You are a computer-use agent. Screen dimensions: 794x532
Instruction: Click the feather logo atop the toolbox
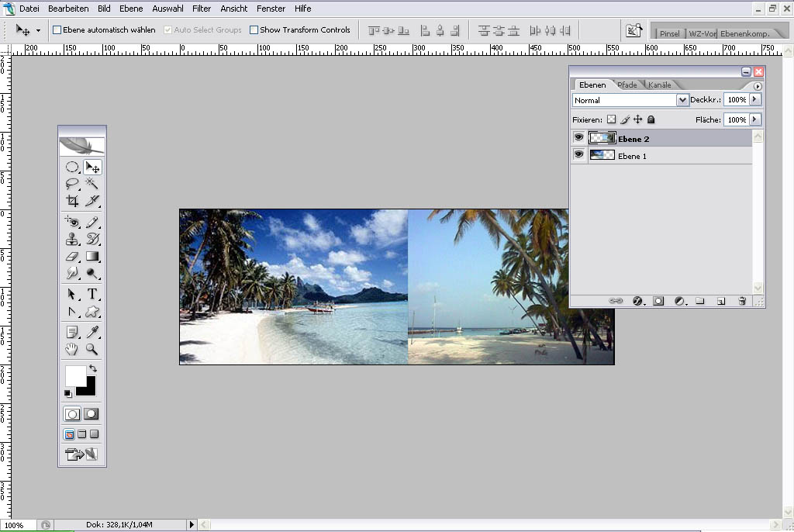pyautogui.click(x=82, y=146)
